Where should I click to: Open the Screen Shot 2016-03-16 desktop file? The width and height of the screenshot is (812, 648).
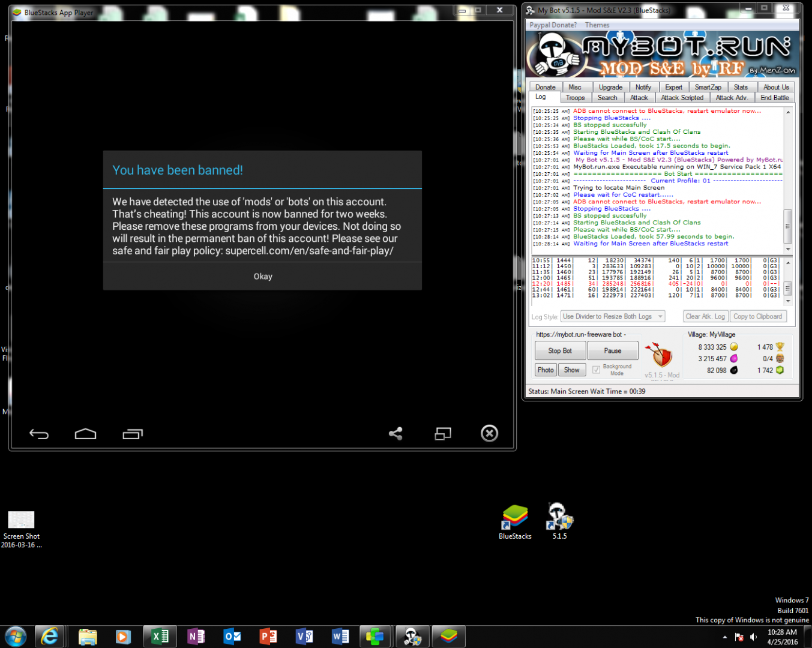click(21, 530)
